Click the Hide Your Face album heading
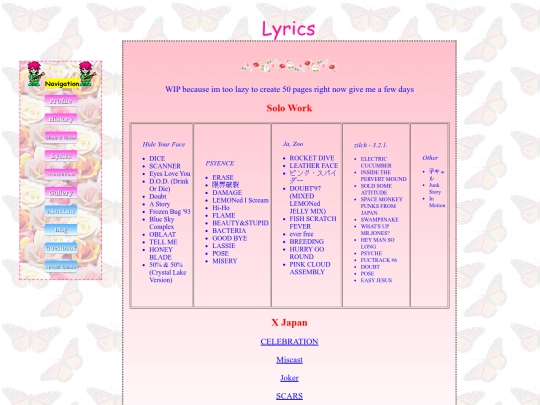 tap(164, 144)
